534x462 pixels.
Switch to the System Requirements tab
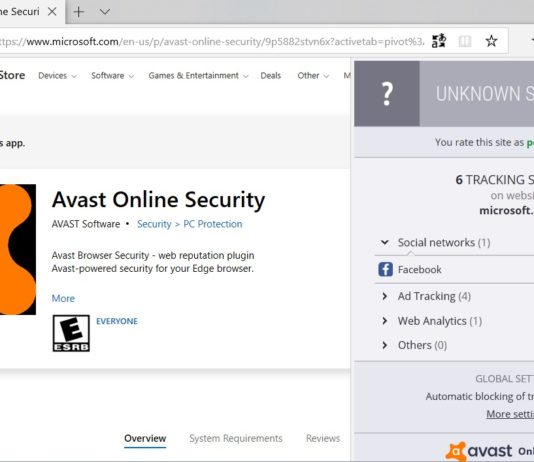236,438
